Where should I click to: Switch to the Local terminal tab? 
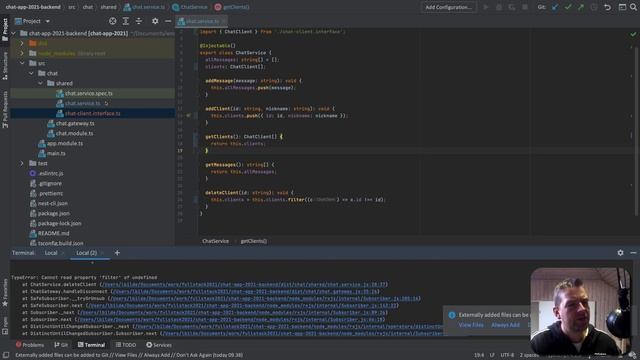tap(51, 253)
